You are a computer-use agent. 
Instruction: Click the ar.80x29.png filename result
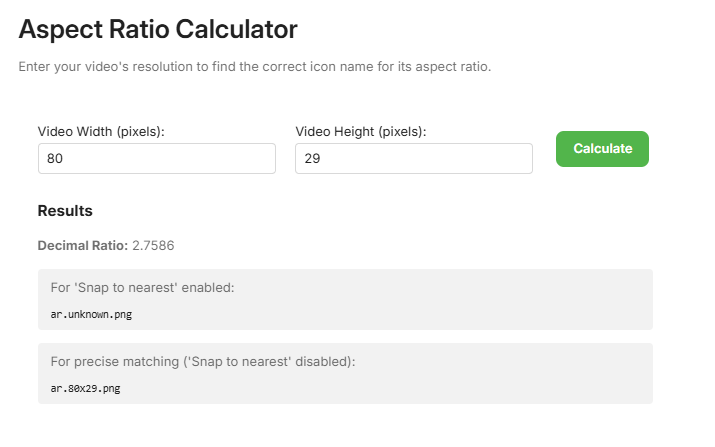pos(85,388)
